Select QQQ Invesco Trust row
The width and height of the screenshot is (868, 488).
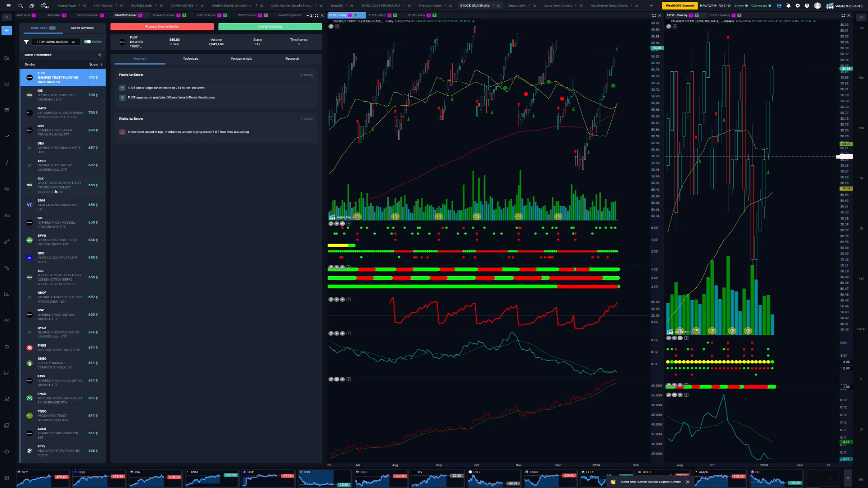point(63,258)
